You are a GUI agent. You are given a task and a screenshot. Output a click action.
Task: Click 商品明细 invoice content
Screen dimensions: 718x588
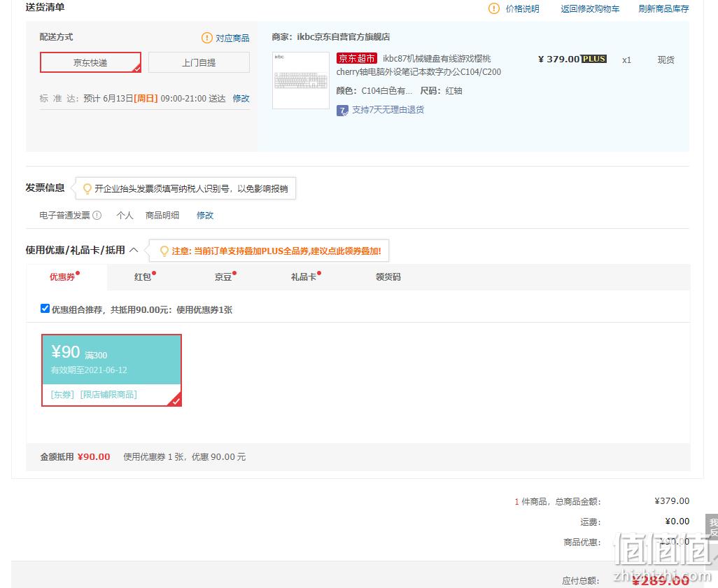tap(162, 215)
